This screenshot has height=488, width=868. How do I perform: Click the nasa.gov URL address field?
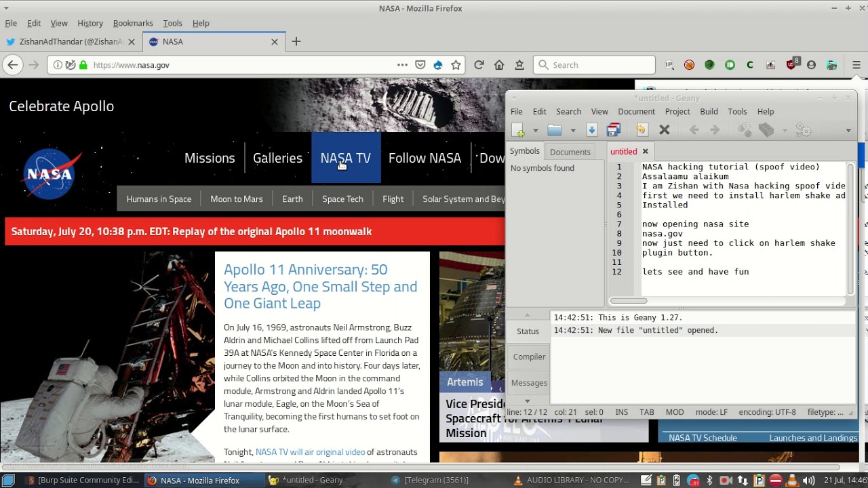[244, 65]
